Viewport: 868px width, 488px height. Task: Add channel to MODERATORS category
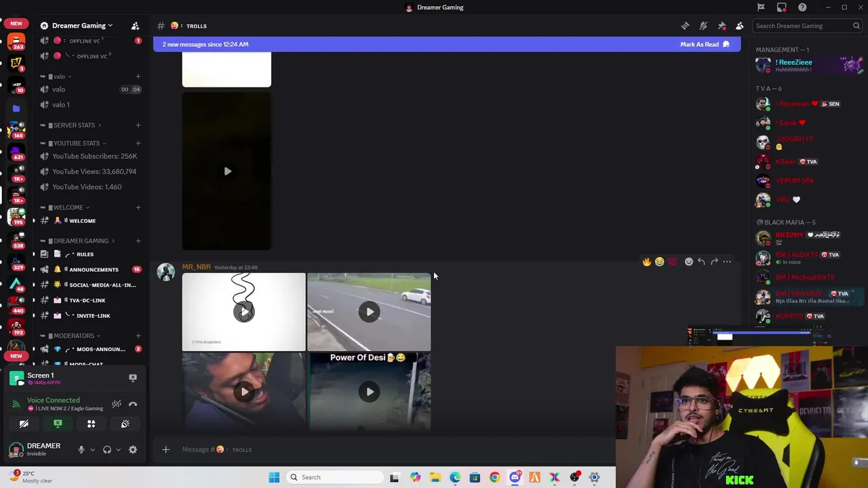138,335
